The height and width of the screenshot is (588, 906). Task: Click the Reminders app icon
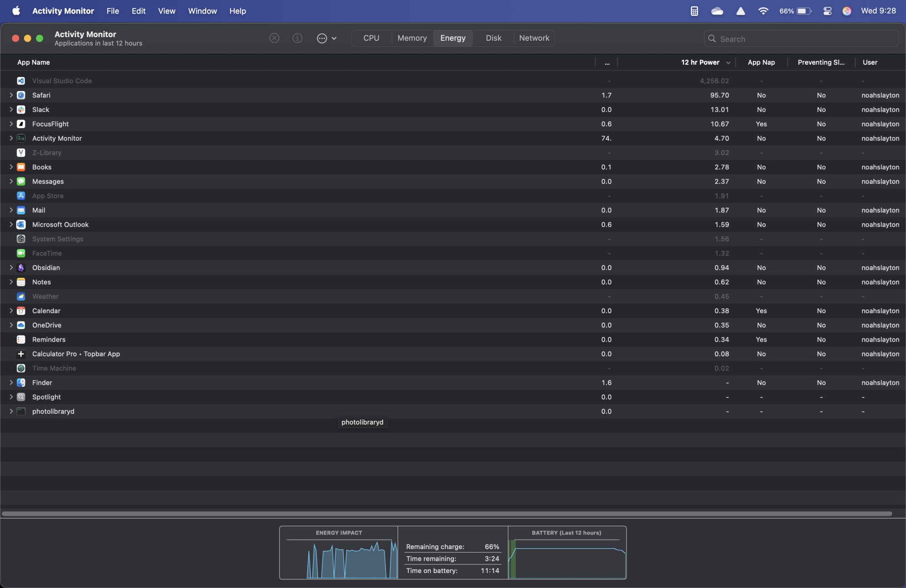(21, 339)
